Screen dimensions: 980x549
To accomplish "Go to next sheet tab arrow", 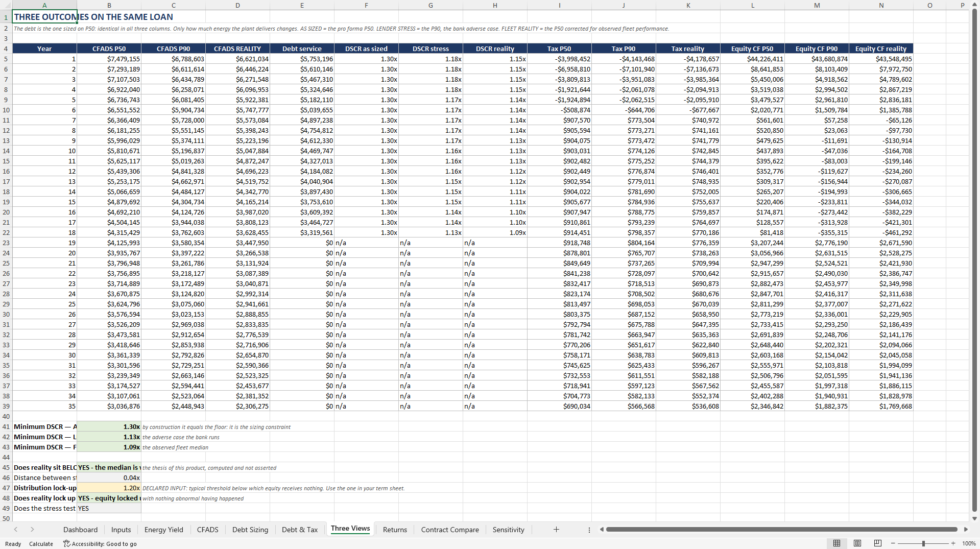I will point(32,530).
